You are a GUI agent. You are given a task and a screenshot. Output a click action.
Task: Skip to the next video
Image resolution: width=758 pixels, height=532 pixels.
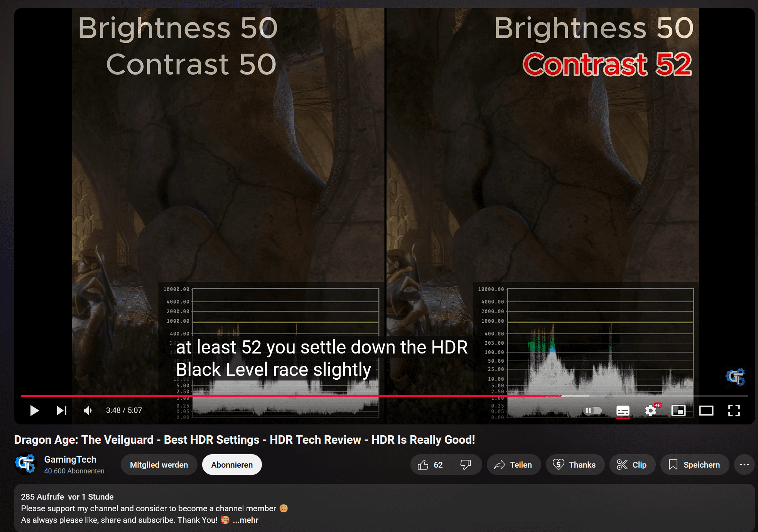pyautogui.click(x=62, y=411)
